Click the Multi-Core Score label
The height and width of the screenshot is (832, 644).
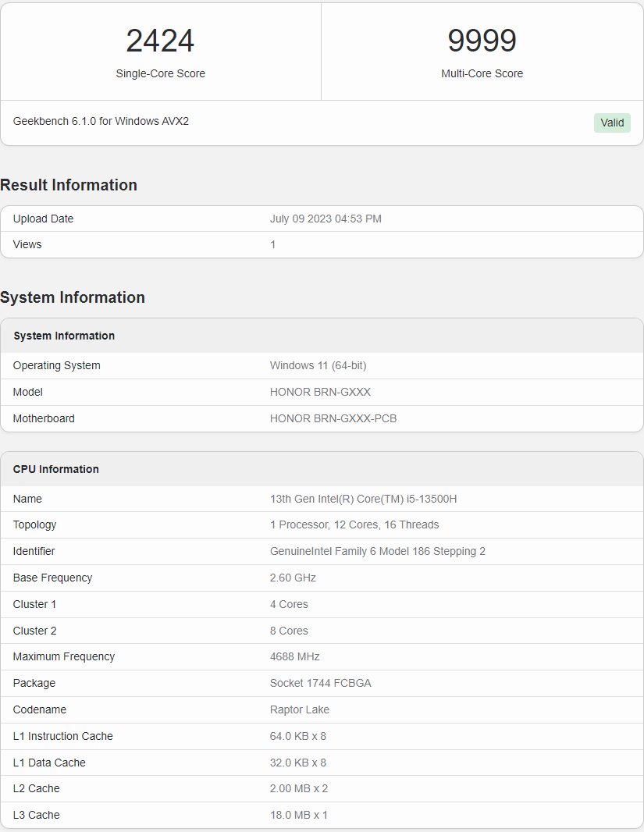(482, 73)
